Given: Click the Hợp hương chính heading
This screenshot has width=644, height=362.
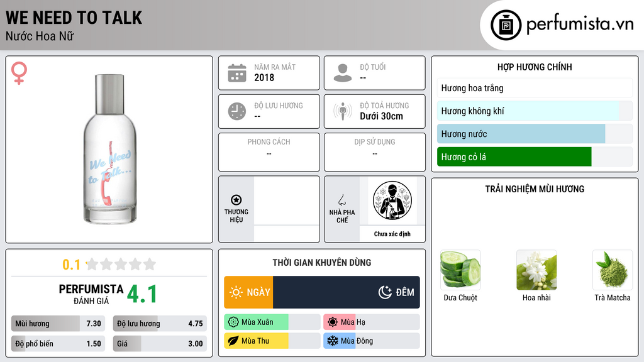Looking at the screenshot, I should tap(535, 67).
